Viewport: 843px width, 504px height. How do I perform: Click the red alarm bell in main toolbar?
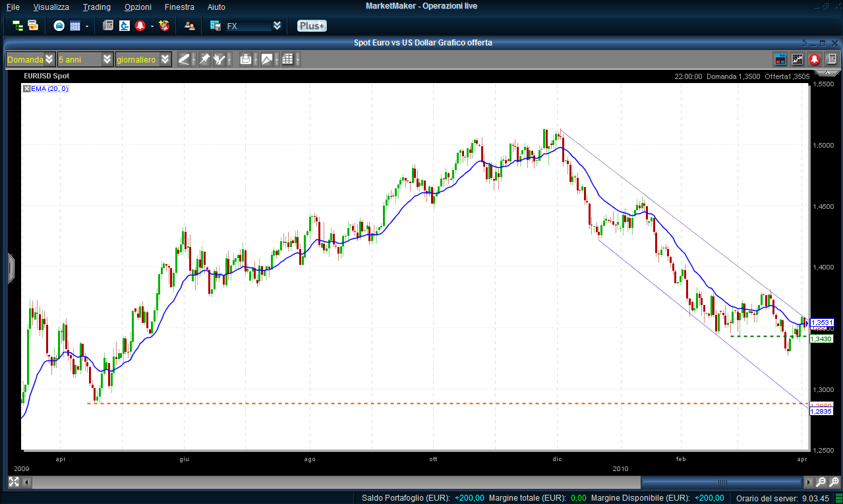(140, 26)
